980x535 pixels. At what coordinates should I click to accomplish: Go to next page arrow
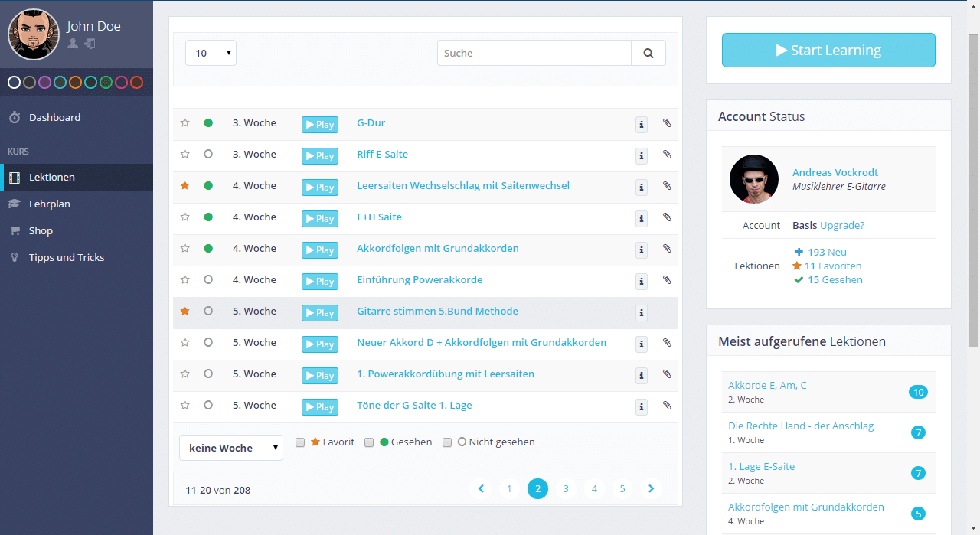coord(651,488)
